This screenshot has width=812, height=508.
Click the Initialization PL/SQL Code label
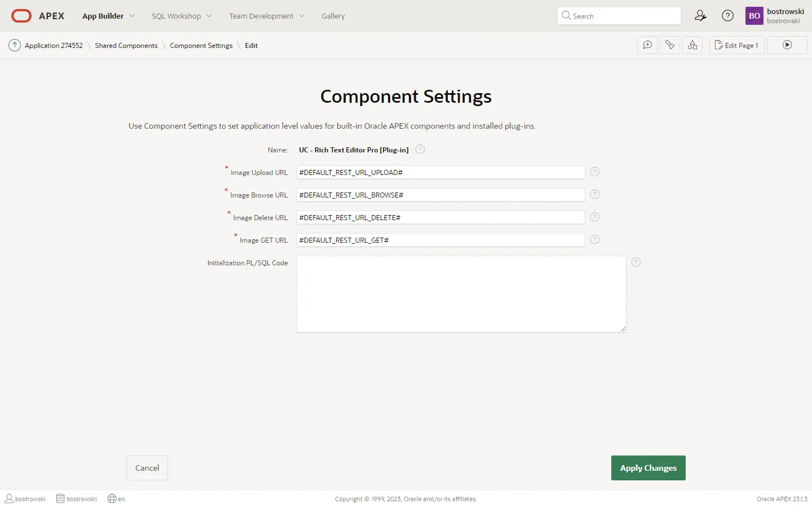pyautogui.click(x=248, y=262)
